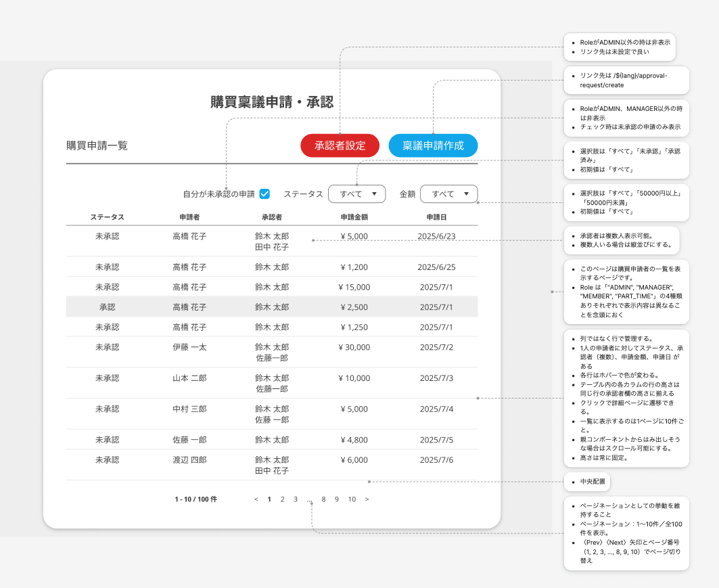
Task: Click the 購買稟議申請・承認 page title
Action: click(x=272, y=101)
